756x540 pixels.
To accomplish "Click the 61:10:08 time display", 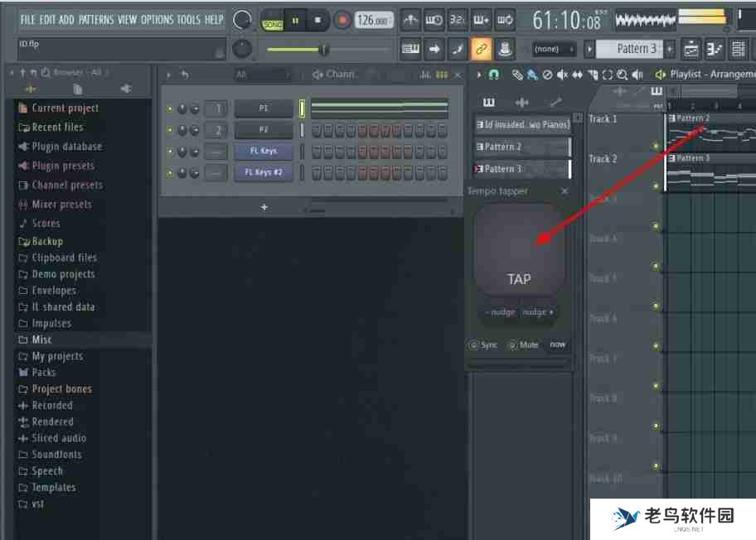I will click(x=568, y=20).
